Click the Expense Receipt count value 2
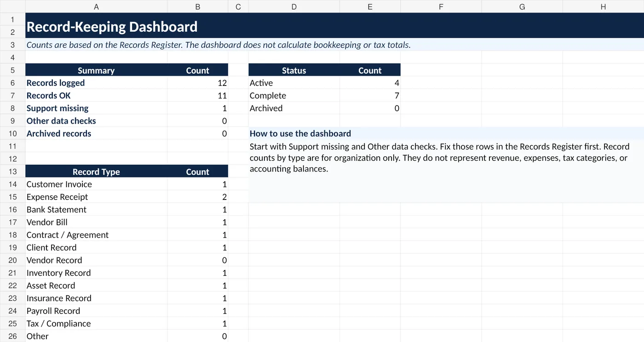 tap(198, 197)
